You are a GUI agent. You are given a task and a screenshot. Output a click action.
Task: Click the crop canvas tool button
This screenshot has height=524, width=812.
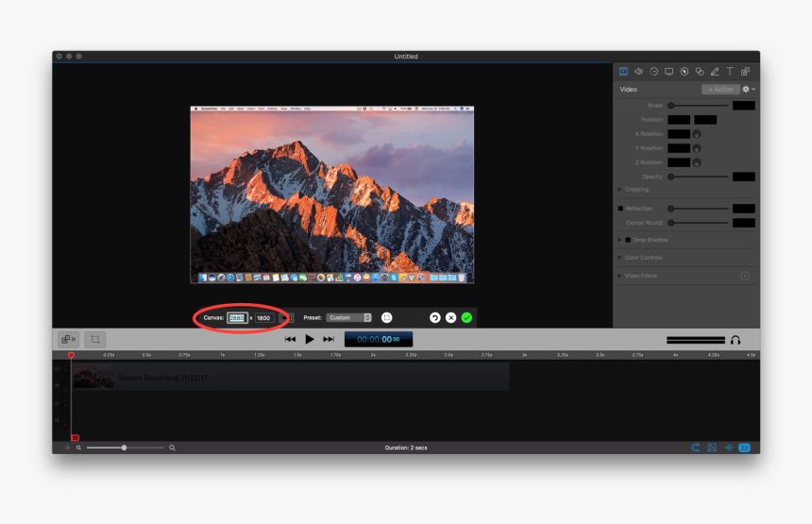(x=95, y=340)
